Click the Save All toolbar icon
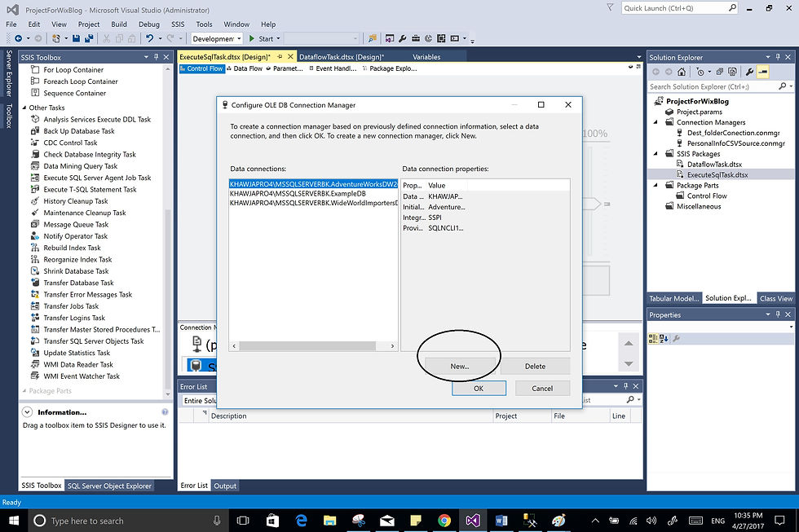Screen dimensions: 799x532 [x=89, y=38]
